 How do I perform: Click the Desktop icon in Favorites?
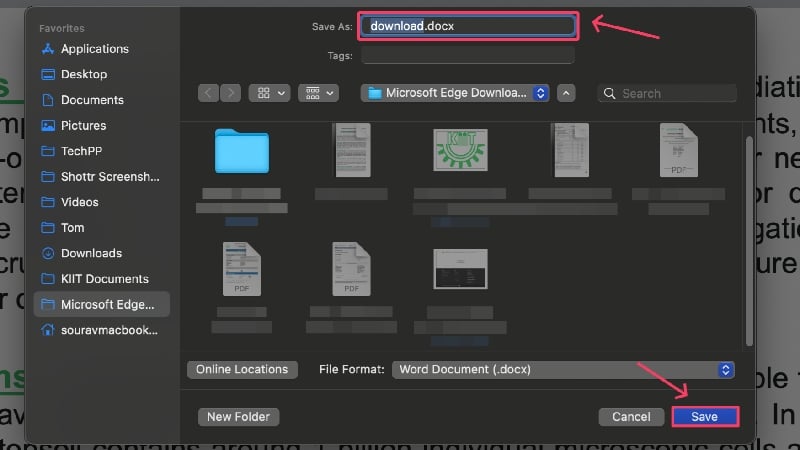click(x=48, y=74)
